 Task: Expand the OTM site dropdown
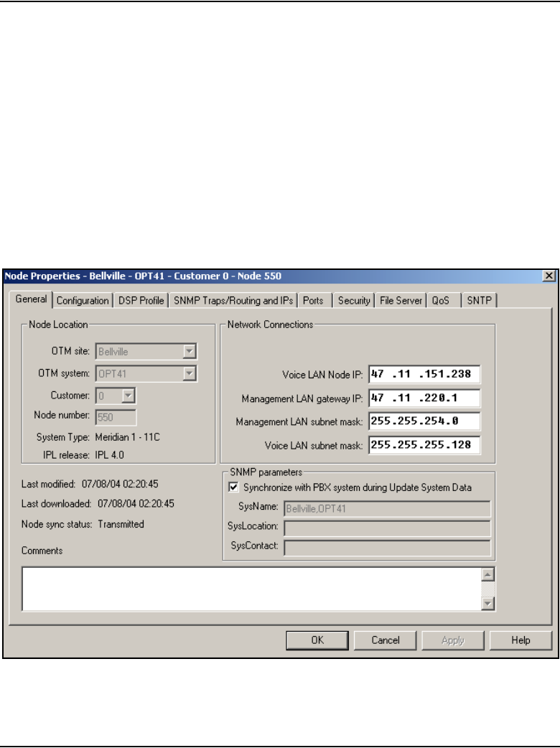point(190,352)
